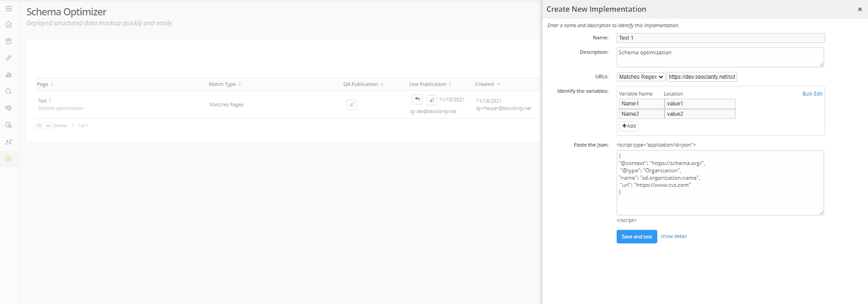This screenshot has width=868, height=304.
Task: Open the 50 entries per page dropdown
Action: click(x=43, y=126)
